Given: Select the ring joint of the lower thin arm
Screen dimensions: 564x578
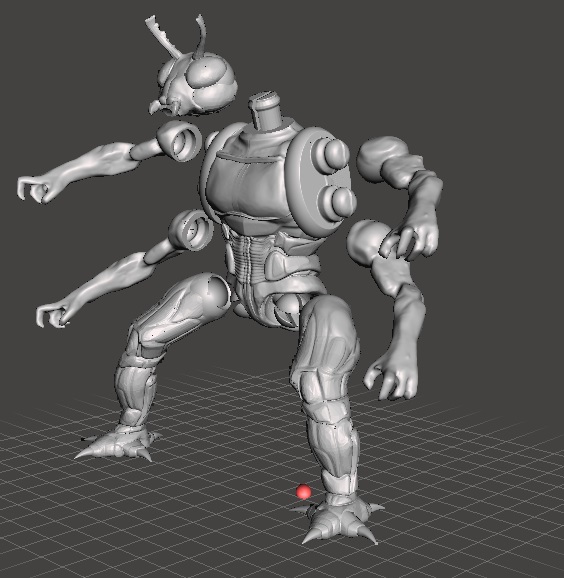Looking at the screenshot, I should pyautogui.click(x=192, y=230).
